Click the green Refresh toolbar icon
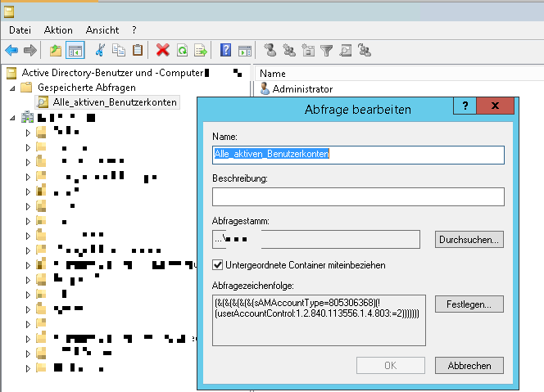 [181, 51]
